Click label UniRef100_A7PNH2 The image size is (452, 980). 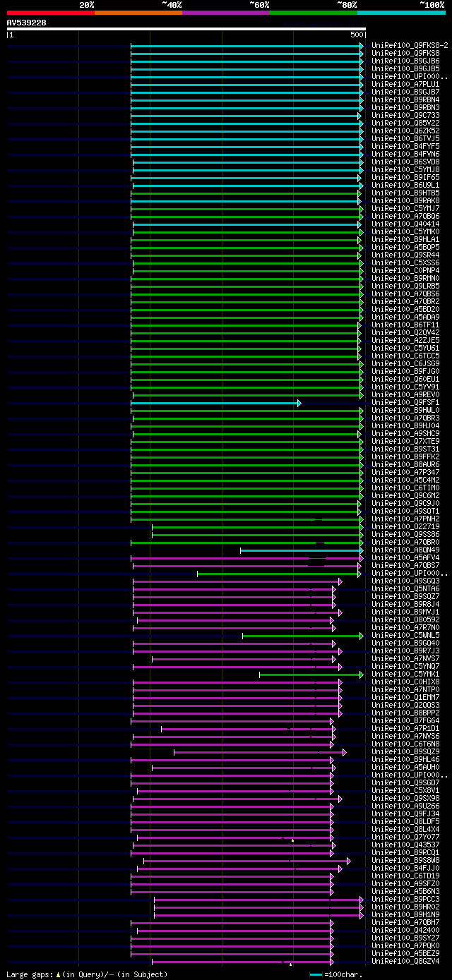[x=405, y=519]
